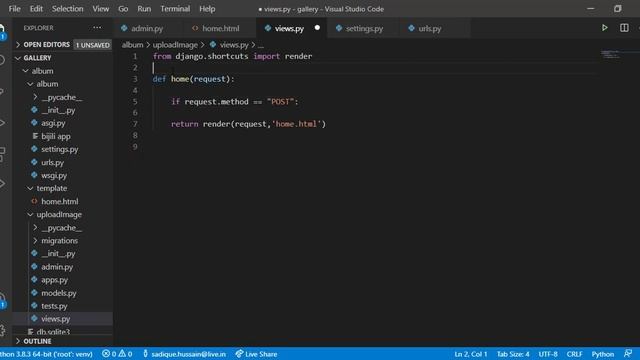
Task: Click line number 5 in the gutter
Action: click(x=135, y=102)
